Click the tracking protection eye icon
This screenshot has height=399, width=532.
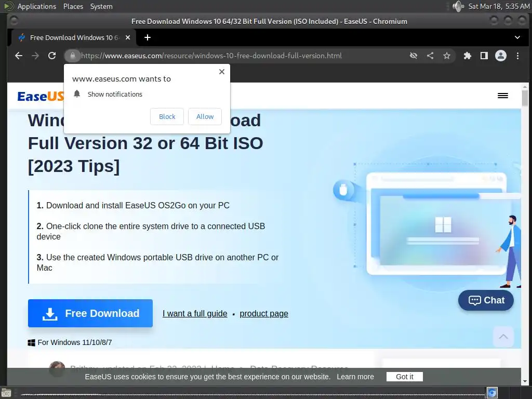(x=413, y=56)
